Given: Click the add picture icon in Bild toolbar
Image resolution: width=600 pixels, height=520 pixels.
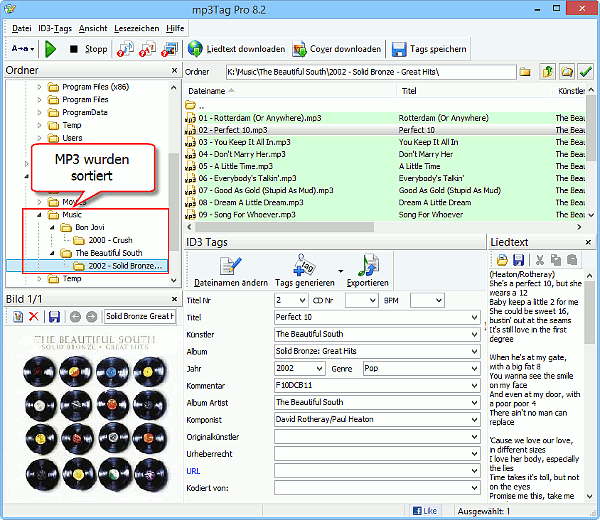Looking at the screenshot, I should pos(18,317).
